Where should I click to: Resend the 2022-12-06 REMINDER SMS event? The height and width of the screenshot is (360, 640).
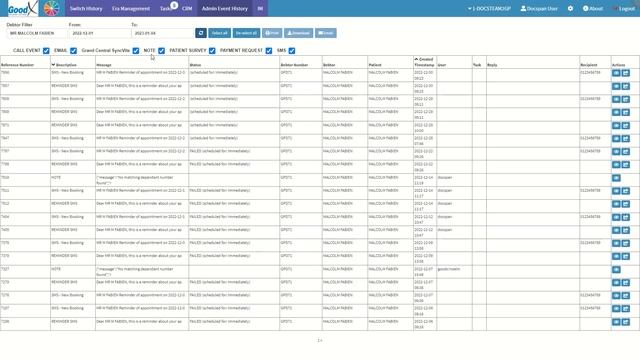click(626, 322)
